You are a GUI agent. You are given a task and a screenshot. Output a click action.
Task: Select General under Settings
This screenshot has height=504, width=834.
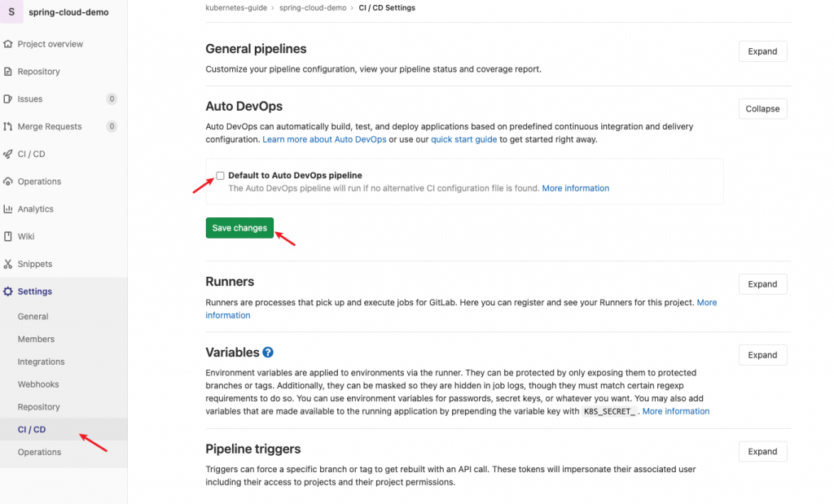click(33, 317)
